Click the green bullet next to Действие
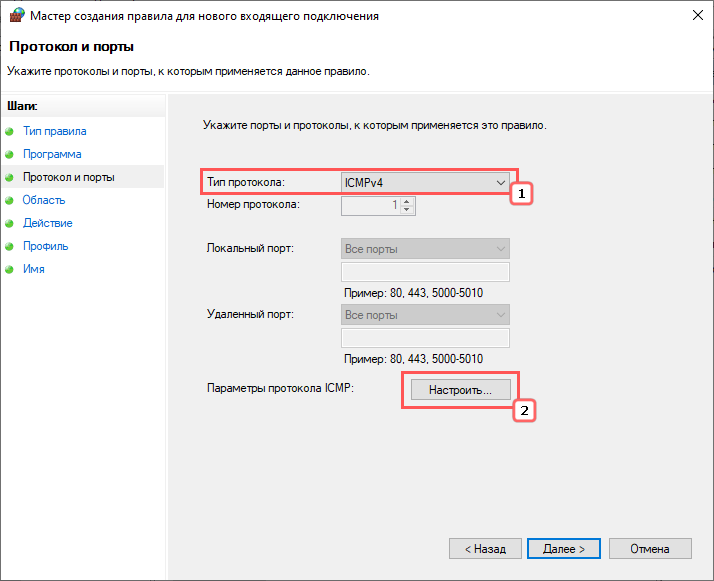 click(x=10, y=224)
